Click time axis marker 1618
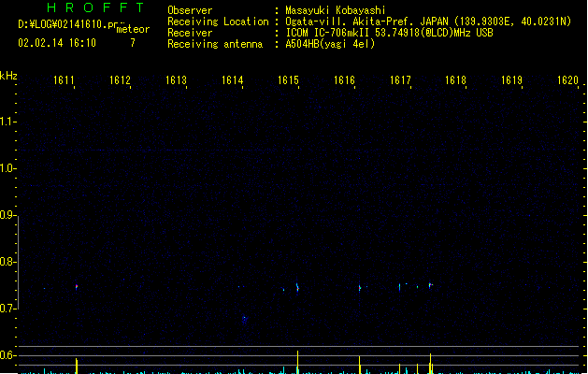 (x=455, y=80)
